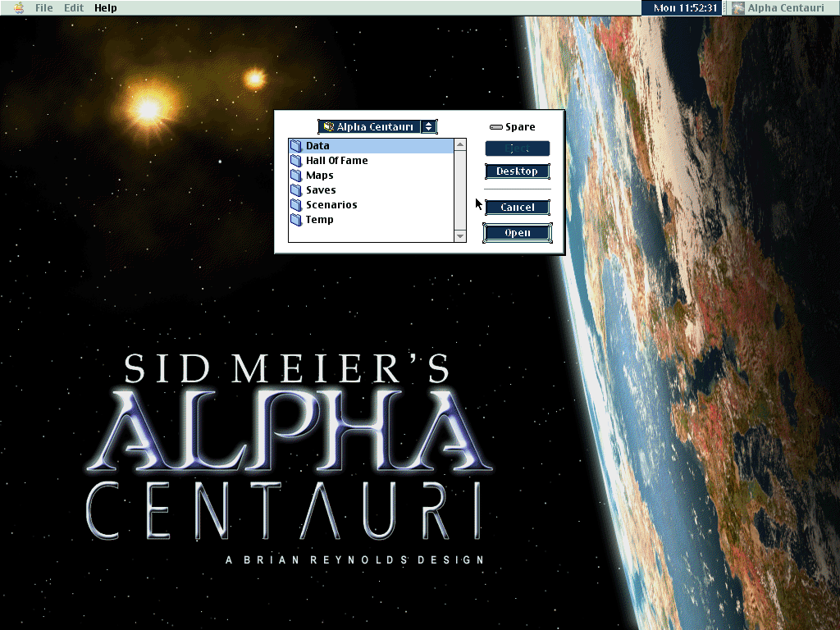
Task: Click the Spare disk drive icon
Action: 495,127
